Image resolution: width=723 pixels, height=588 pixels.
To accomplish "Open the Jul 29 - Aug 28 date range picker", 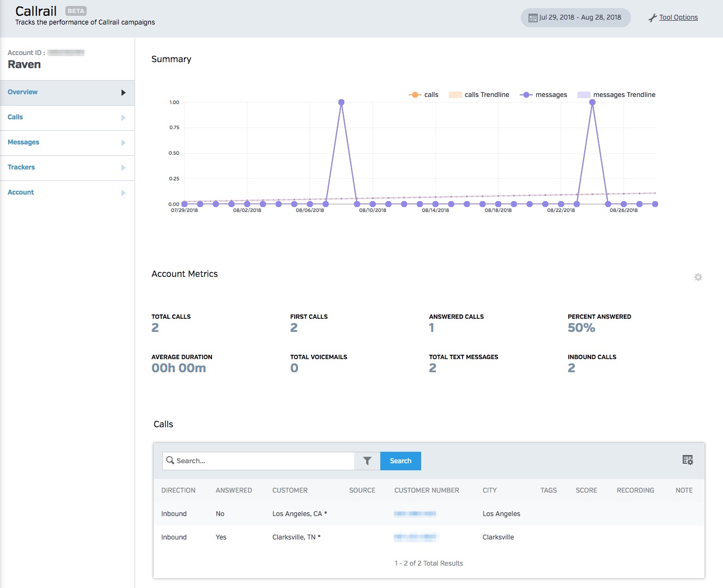I will point(575,17).
